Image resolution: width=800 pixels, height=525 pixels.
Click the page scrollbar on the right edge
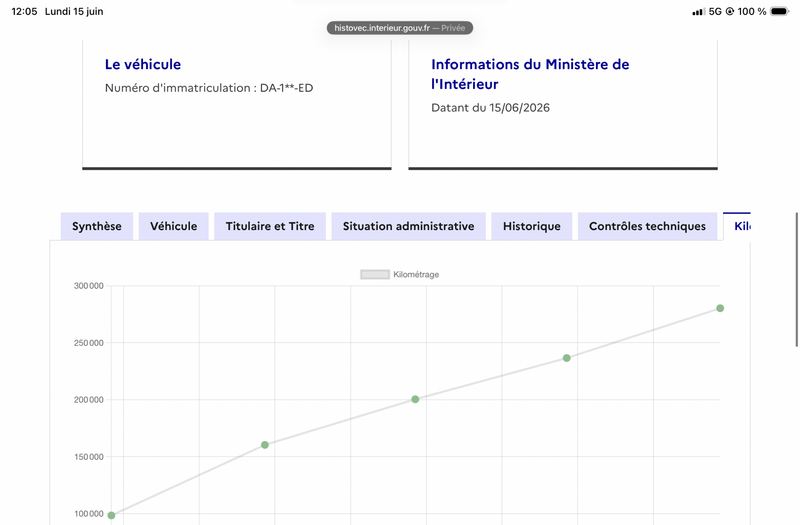click(x=796, y=280)
